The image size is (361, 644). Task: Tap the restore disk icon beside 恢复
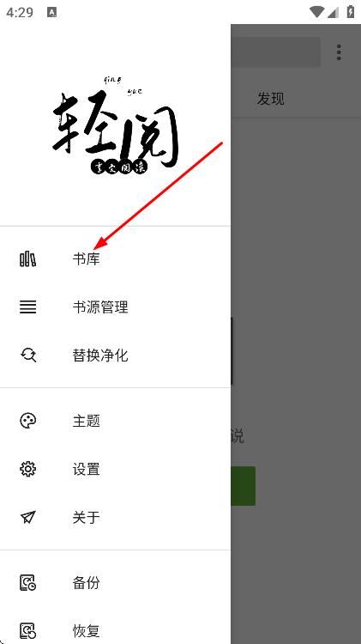(x=28, y=630)
